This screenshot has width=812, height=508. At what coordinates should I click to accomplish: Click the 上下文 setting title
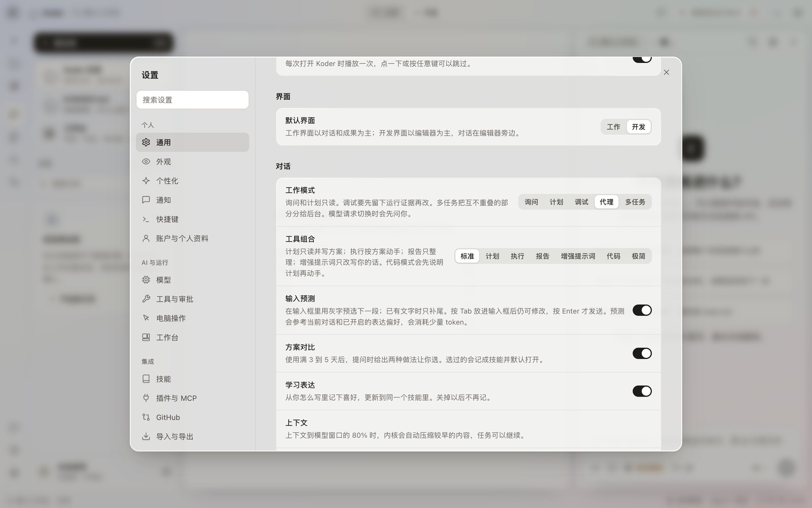[296, 423]
